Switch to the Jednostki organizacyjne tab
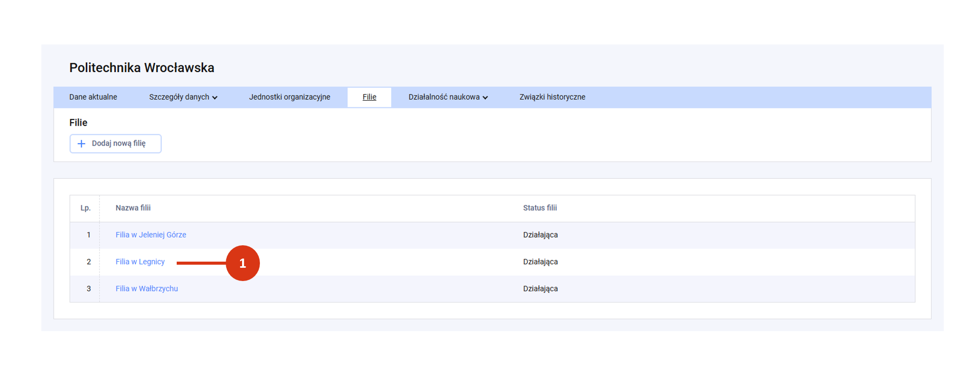The height and width of the screenshot is (372, 980). [290, 97]
